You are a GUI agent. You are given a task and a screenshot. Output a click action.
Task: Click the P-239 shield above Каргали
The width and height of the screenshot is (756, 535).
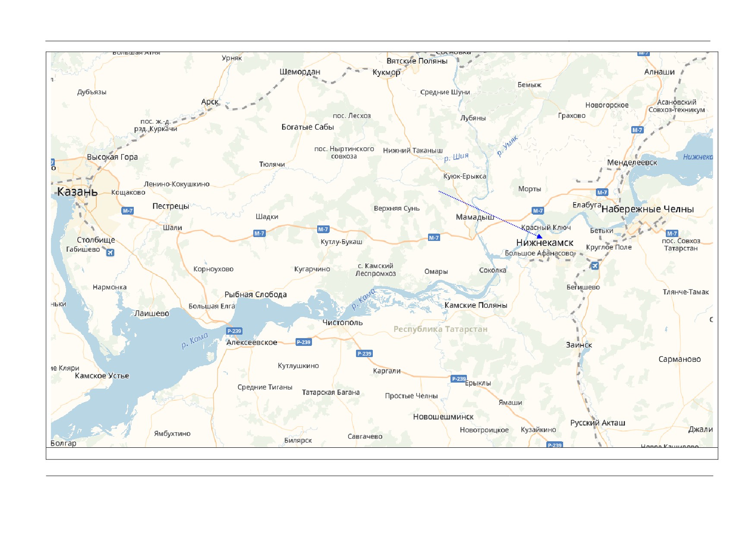[365, 354]
